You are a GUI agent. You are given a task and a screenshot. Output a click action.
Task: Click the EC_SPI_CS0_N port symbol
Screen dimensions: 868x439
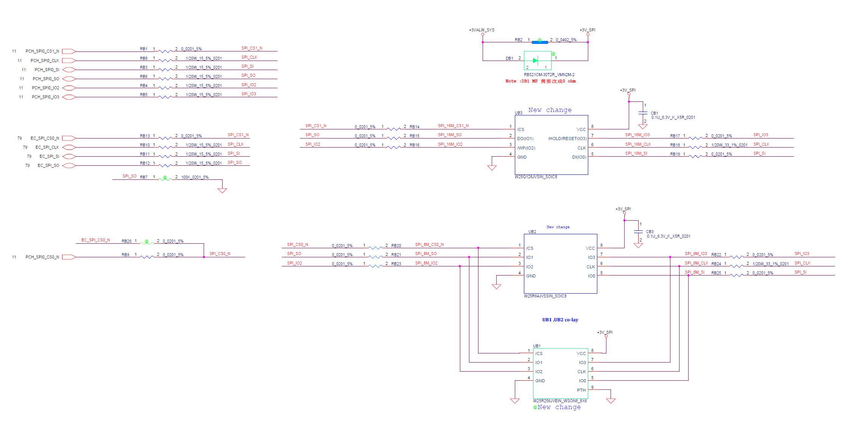coord(69,138)
